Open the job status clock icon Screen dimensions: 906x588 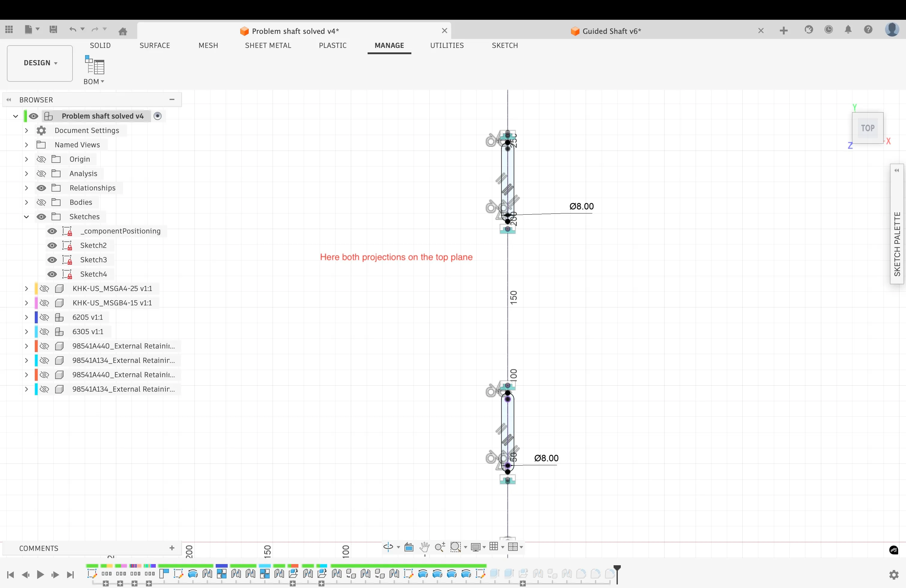[x=828, y=30]
